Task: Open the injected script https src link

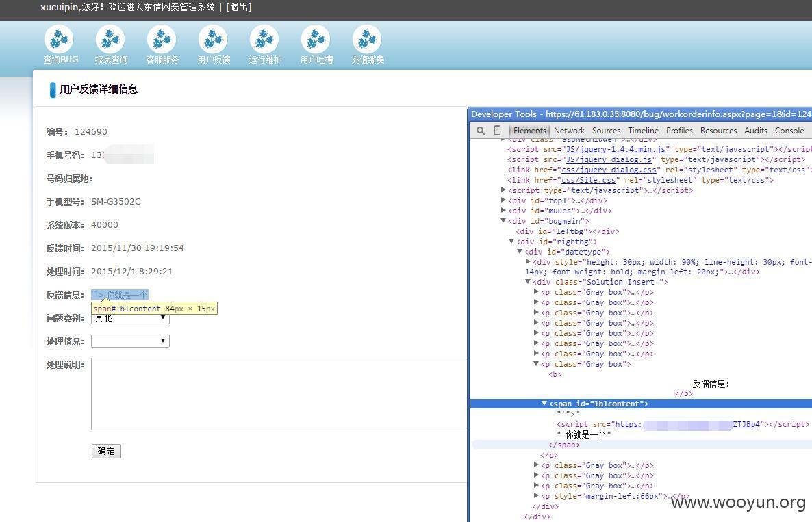Action: tap(687, 424)
